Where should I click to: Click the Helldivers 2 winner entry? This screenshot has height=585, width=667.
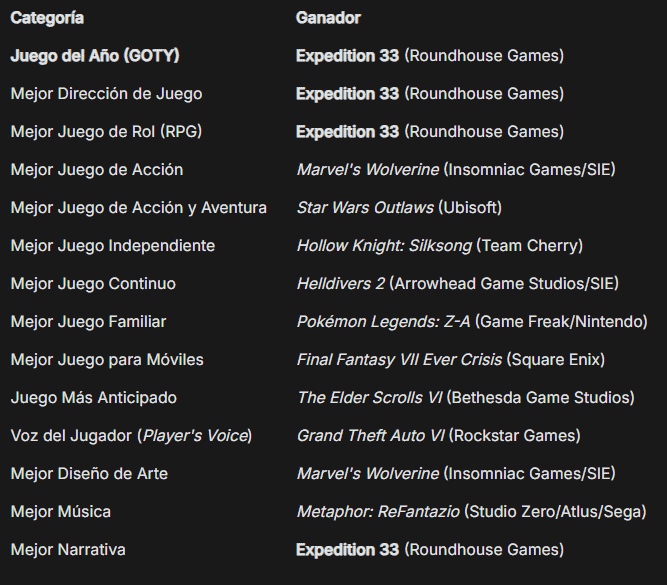tap(340, 284)
